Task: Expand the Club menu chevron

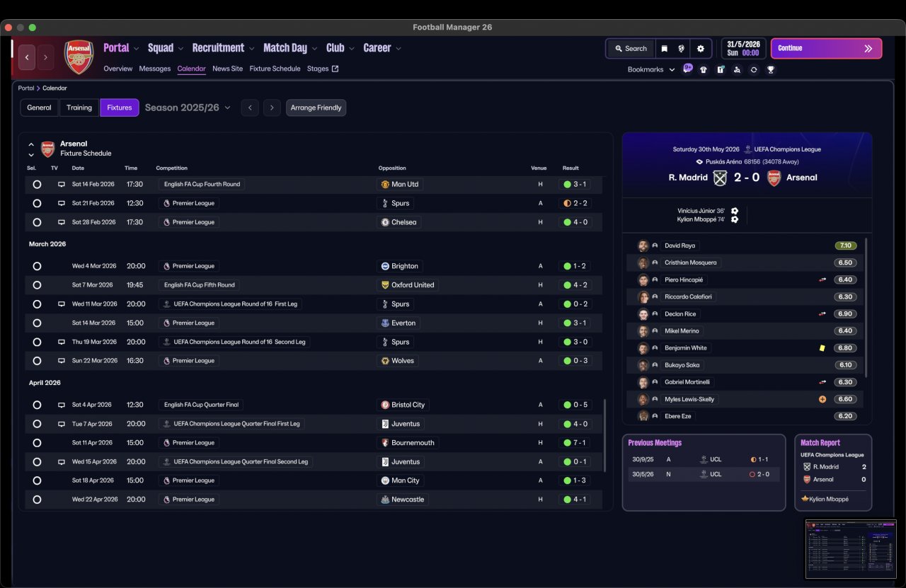Action: pyautogui.click(x=351, y=49)
